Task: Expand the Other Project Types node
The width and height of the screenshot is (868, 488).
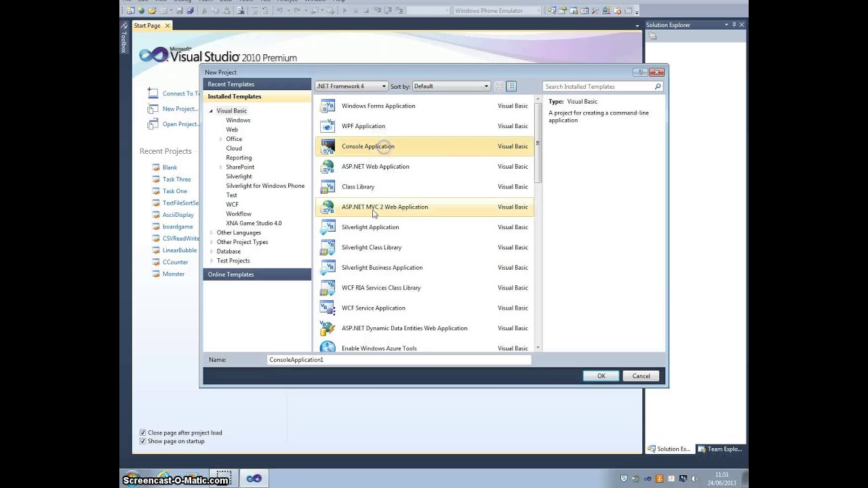Action: (x=211, y=242)
